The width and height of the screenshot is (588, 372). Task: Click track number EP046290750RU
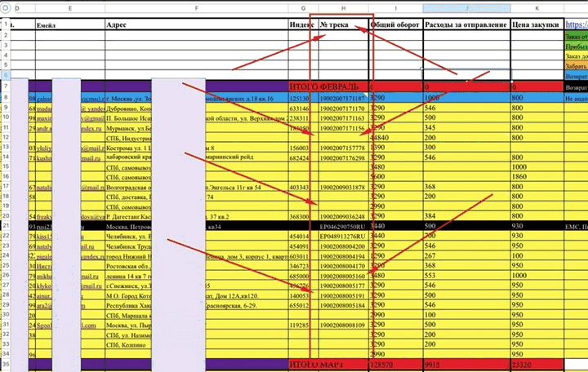[x=342, y=227]
